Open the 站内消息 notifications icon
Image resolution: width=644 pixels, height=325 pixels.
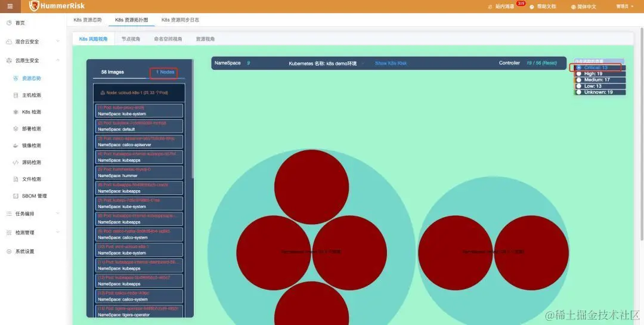(490, 7)
